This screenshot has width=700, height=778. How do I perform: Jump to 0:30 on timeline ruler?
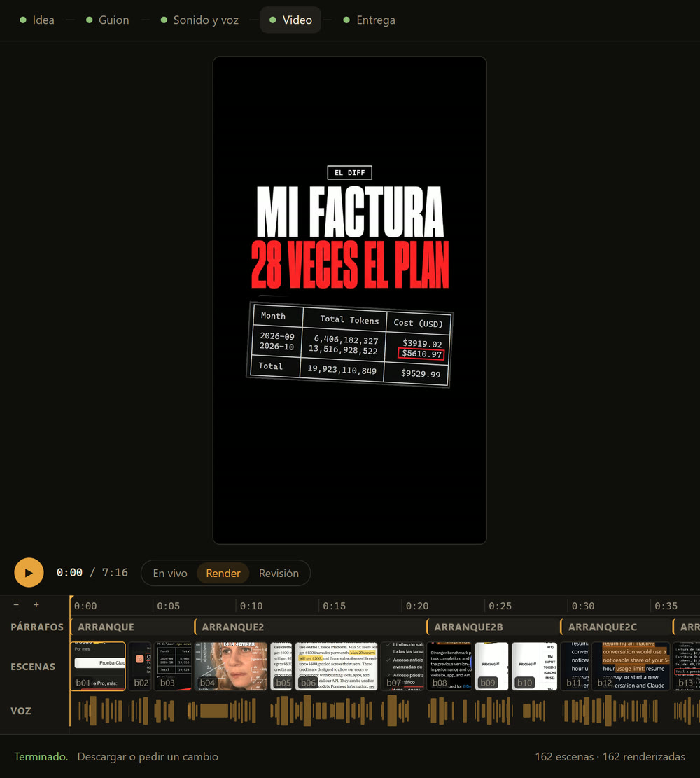[x=582, y=606]
